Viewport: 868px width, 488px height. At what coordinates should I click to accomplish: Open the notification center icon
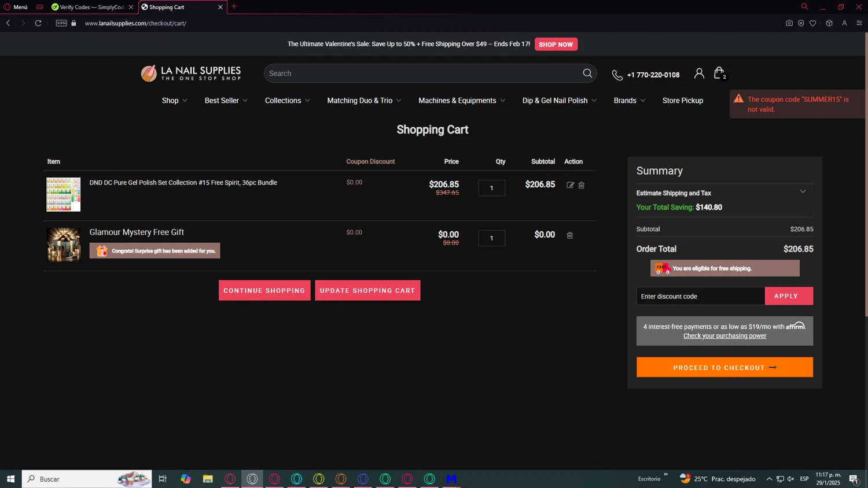click(x=854, y=479)
